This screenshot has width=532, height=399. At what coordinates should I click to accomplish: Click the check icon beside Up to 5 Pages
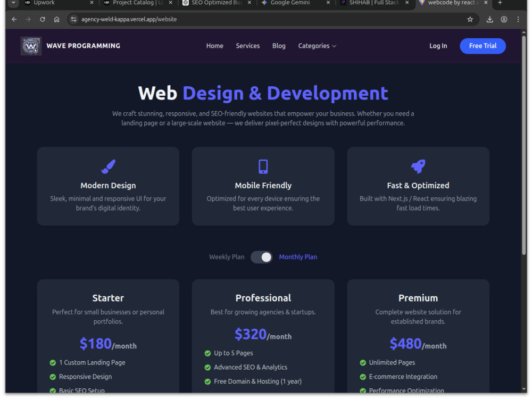click(207, 354)
